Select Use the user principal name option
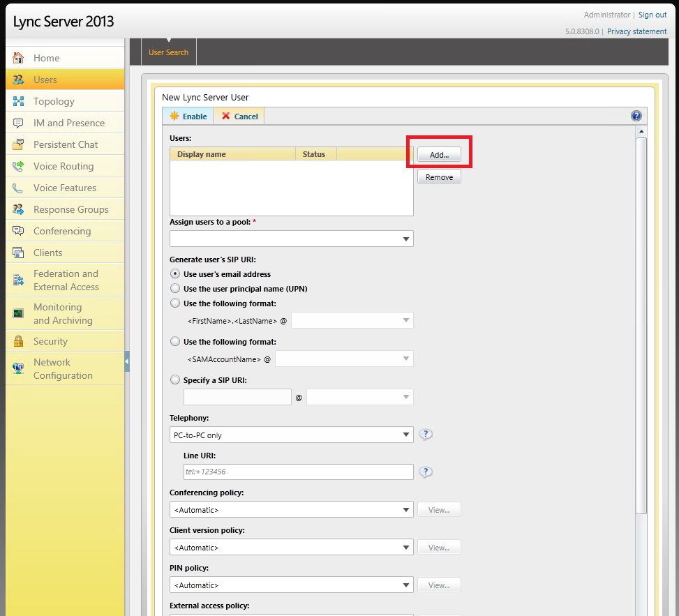Image resolution: width=679 pixels, height=616 pixels. 175,288
